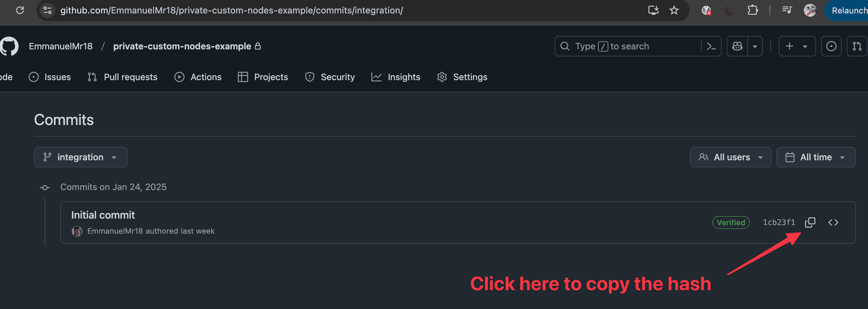Viewport: 868px width, 309px height.
Task: Click the globe extension icon in toolbar
Action: pyautogui.click(x=707, y=10)
